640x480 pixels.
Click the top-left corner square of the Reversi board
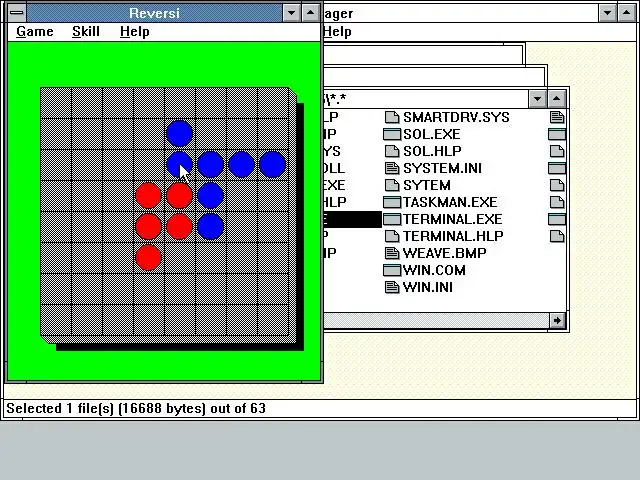click(56, 103)
